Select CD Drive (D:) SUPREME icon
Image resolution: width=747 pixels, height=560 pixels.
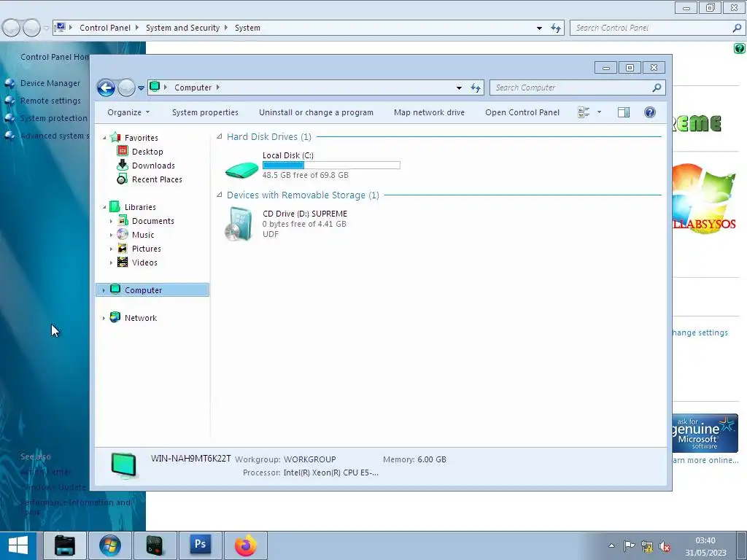point(239,224)
